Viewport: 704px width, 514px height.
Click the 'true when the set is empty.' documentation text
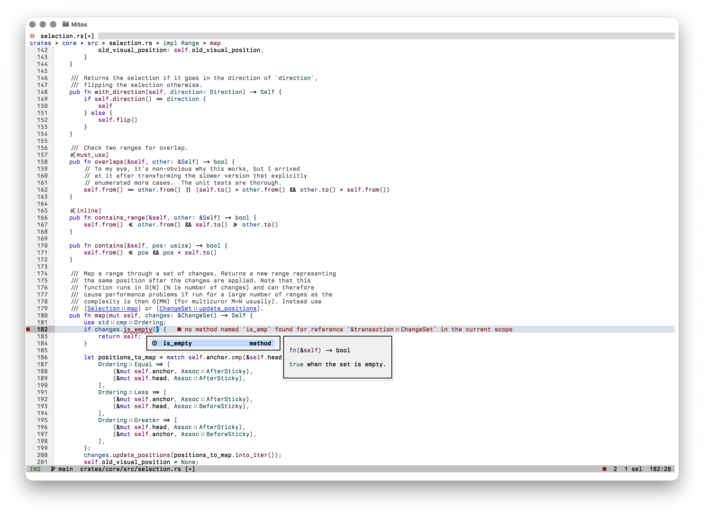coord(337,365)
